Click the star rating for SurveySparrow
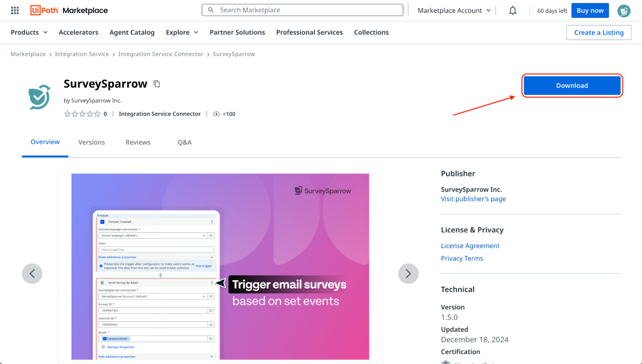This screenshot has height=364, width=642. click(x=82, y=114)
